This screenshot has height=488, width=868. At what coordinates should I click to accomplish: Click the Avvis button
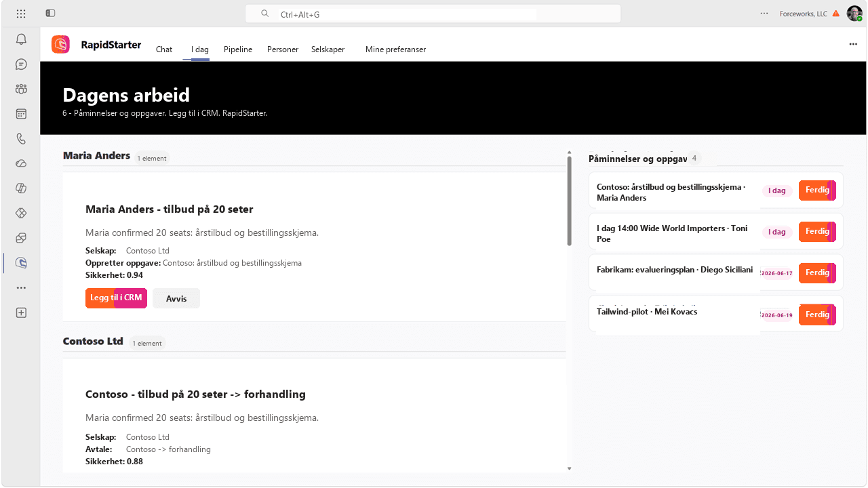click(176, 298)
